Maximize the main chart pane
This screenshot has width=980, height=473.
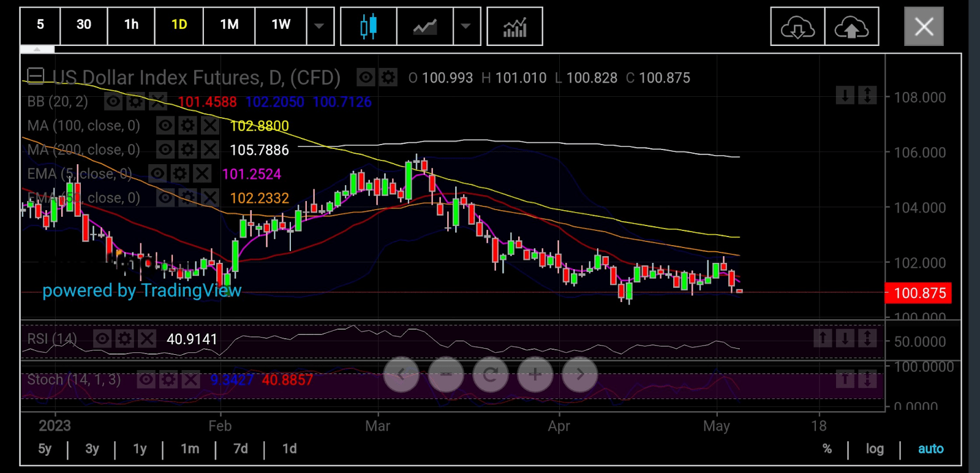point(867,96)
